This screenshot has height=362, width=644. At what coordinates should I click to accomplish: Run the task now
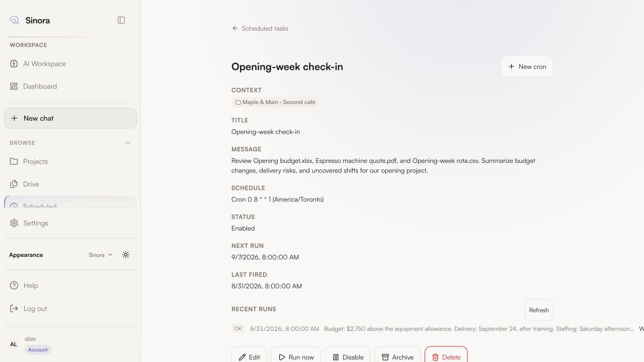(296, 356)
